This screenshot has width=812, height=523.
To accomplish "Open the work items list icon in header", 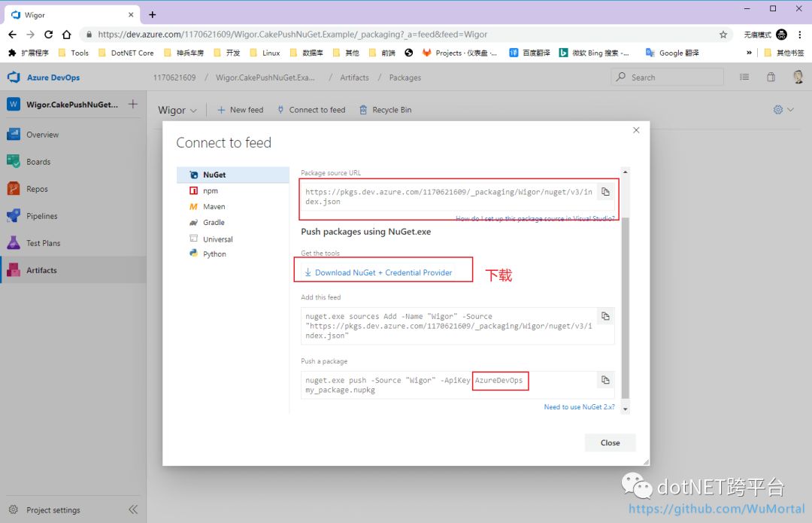I will pyautogui.click(x=744, y=78).
